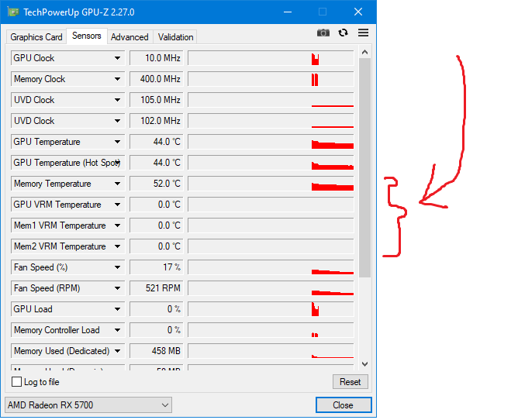Open the AMD Radeon RX 5700 device selector

point(88,405)
